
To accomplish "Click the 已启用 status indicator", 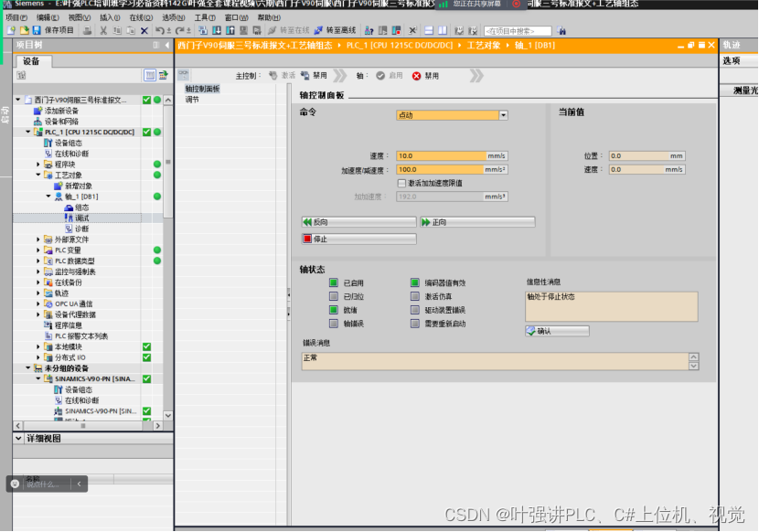I will (334, 282).
